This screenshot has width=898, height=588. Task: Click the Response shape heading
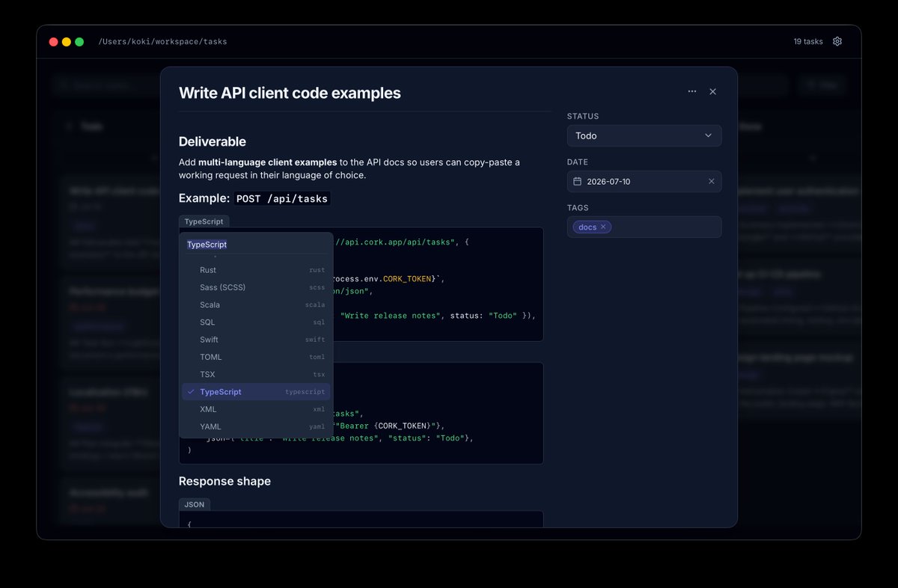tap(224, 481)
